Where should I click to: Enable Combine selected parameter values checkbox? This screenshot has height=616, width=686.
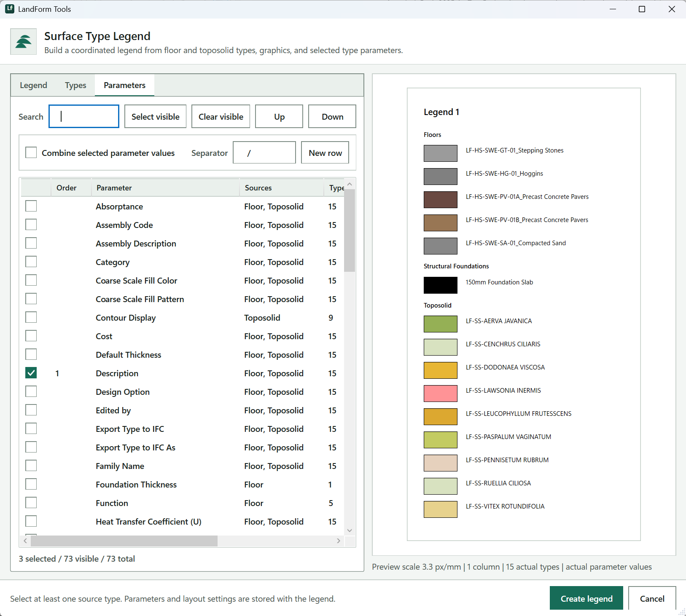[x=31, y=153]
